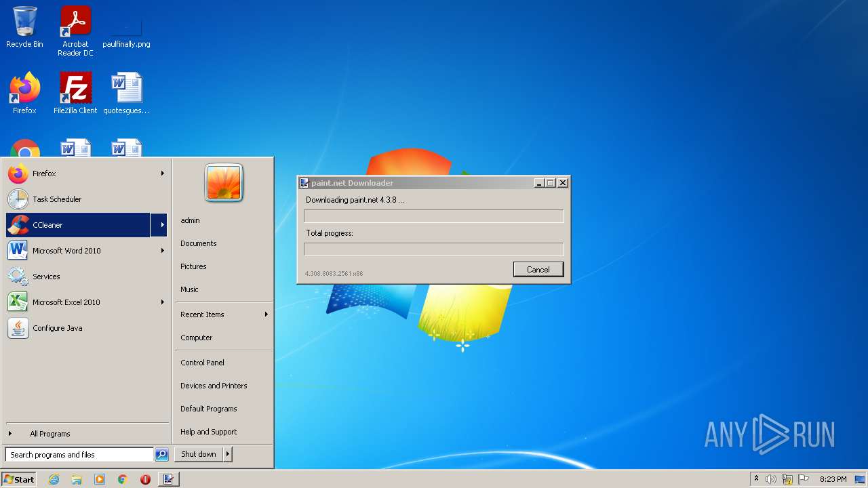Minimize the paint.net Downloader window
This screenshot has width=868, height=488.
[x=539, y=183]
